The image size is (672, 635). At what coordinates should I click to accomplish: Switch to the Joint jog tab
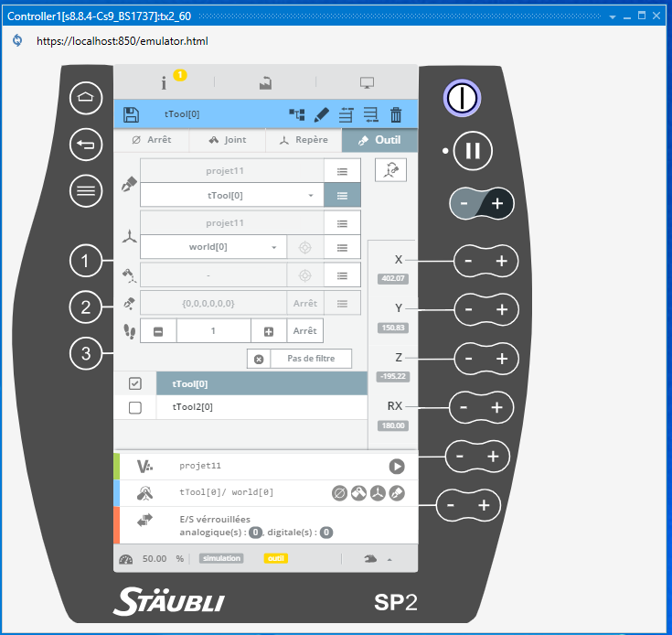coord(228,140)
